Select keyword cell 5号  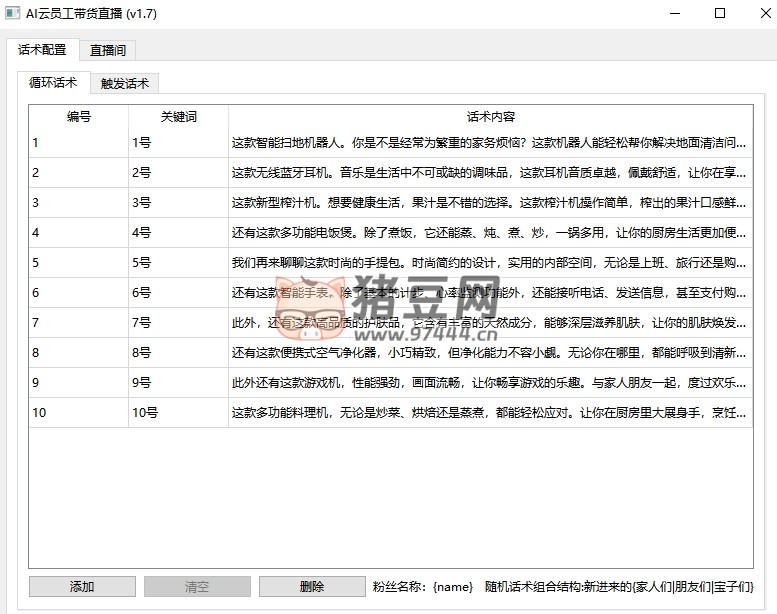(x=178, y=263)
